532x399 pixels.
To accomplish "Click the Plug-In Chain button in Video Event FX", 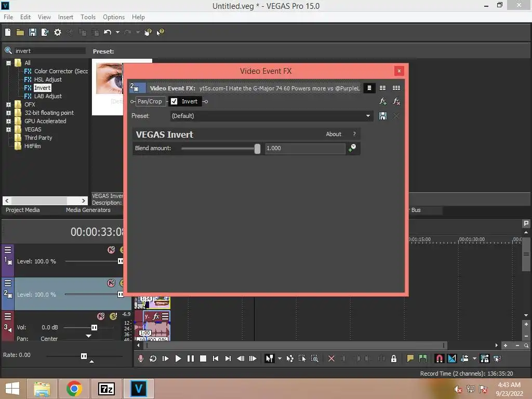I will coord(383,101).
